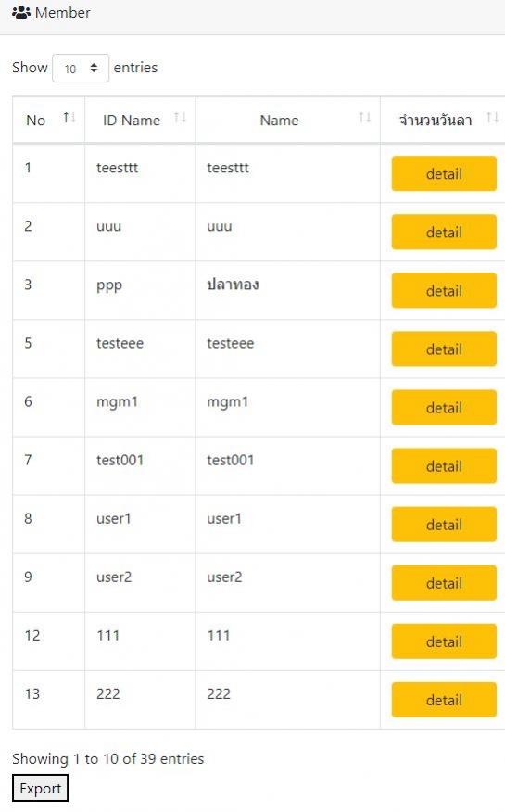The height and width of the screenshot is (812, 505).
Task: Open detail for user1 row
Action: tap(444, 525)
